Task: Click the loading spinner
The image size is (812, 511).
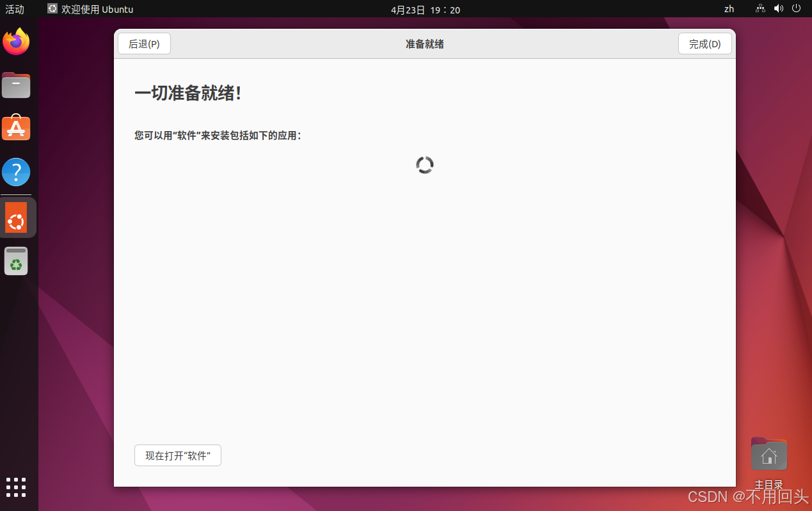Action: (x=425, y=165)
